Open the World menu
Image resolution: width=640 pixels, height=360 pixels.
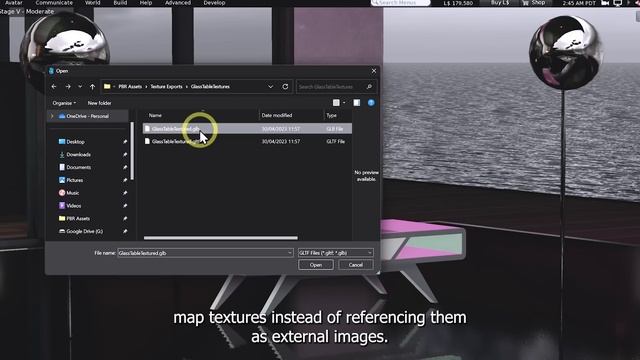(x=92, y=2)
